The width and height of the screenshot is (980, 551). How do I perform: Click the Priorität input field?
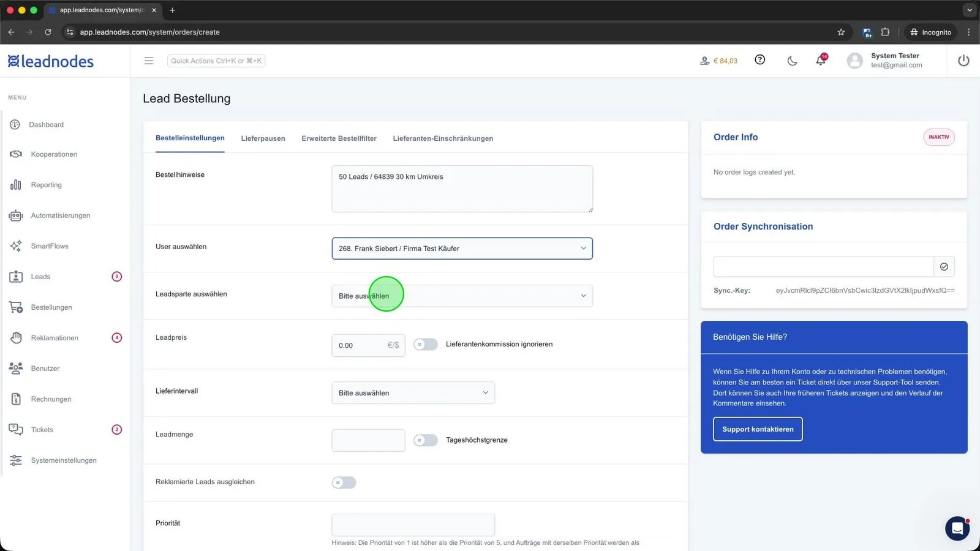(413, 525)
